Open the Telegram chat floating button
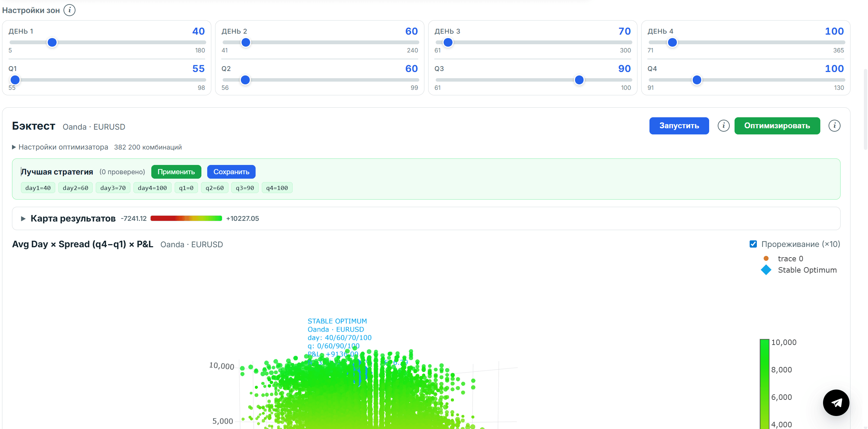Screen dimensions: 868x429 [x=836, y=403]
